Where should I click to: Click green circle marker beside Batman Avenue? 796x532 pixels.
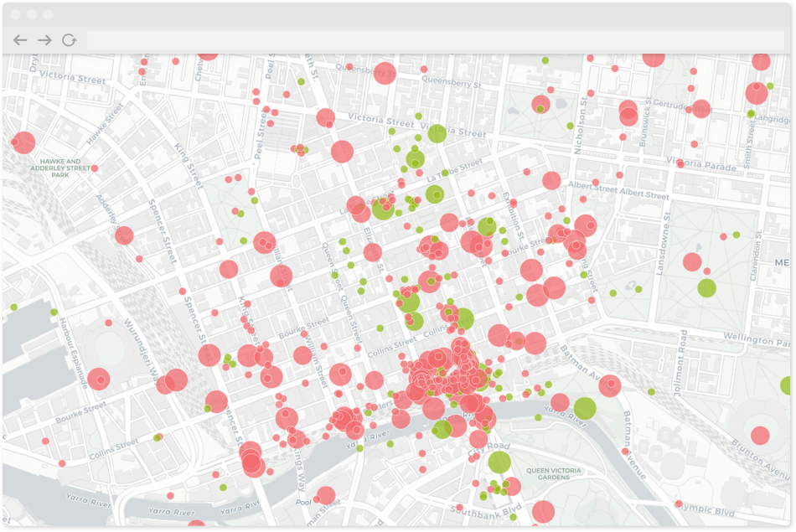[x=585, y=408]
